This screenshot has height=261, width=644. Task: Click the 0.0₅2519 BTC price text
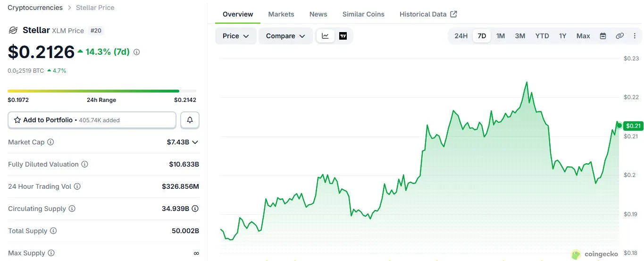26,71
